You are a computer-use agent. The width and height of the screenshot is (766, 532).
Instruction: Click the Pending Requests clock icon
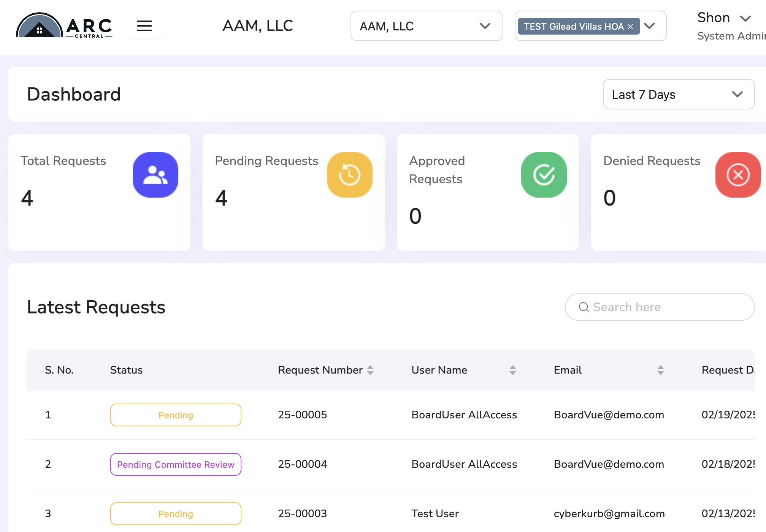350,175
